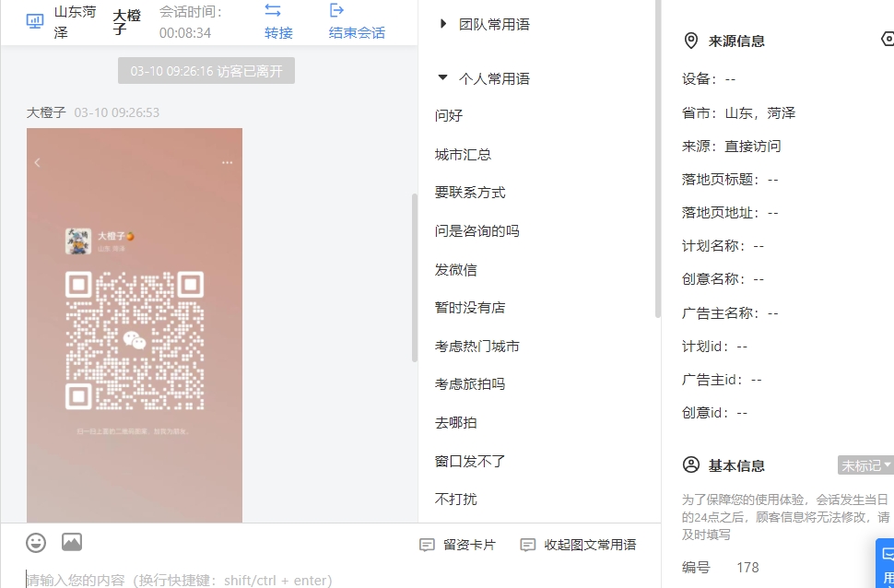Click the 基本信息 person icon
Screen dimensions: 894x588
point(691,465)
